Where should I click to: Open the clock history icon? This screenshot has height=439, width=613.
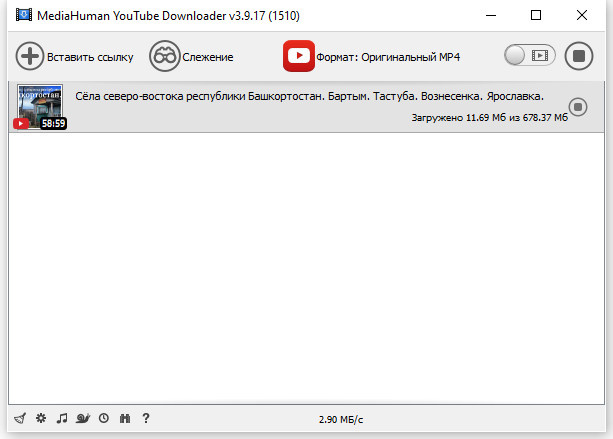pos(104,418)
